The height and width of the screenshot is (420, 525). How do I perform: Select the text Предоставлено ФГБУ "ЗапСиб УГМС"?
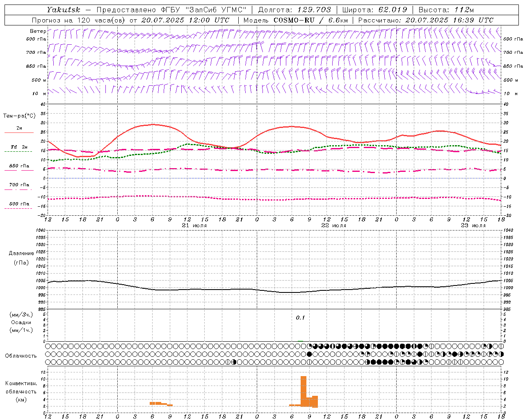[x=171, y=10]
